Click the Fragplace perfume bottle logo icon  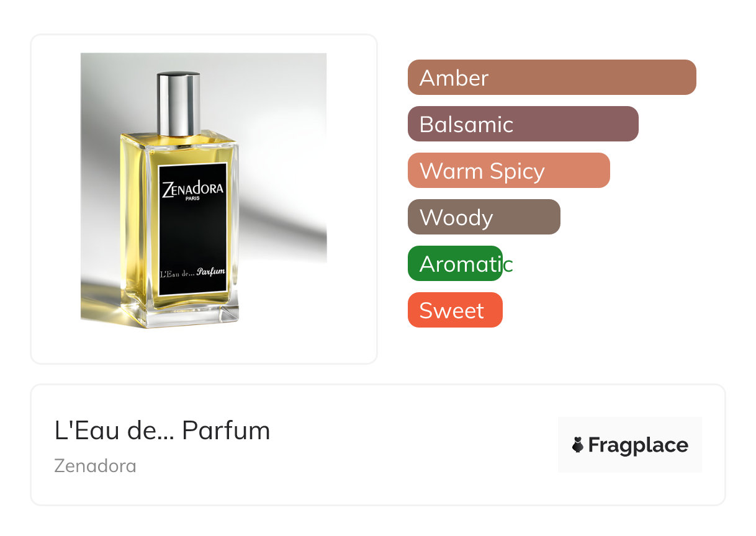[x=578, y=445]
